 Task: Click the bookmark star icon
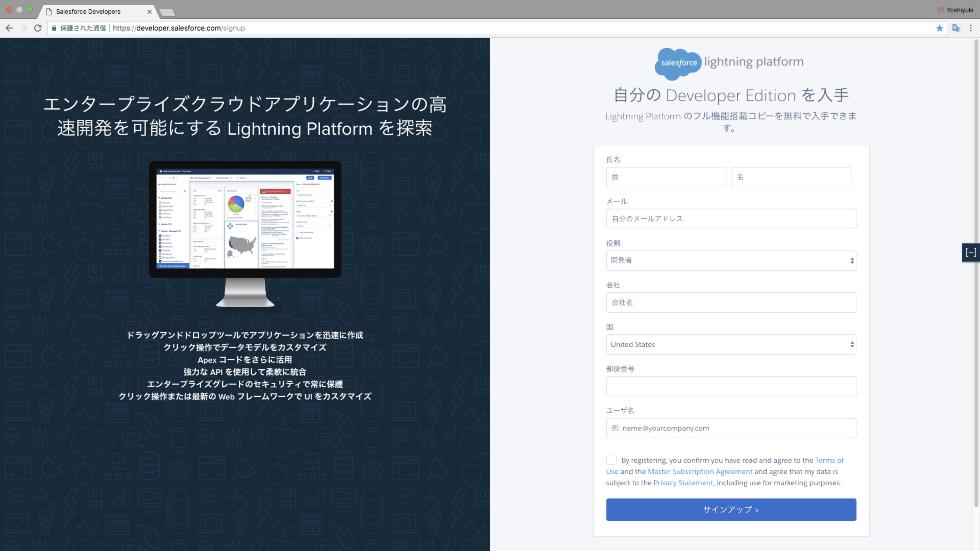tap(939, 28)
